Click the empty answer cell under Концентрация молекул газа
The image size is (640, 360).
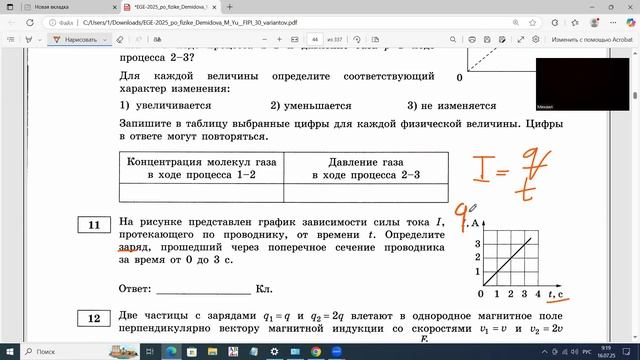tap(201, 193)
